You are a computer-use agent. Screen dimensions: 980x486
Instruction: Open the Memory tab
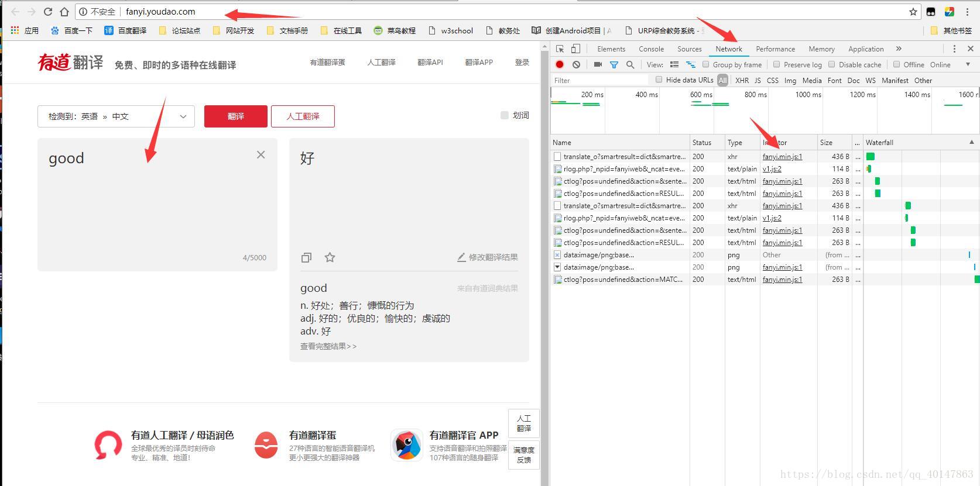[821, 49]
